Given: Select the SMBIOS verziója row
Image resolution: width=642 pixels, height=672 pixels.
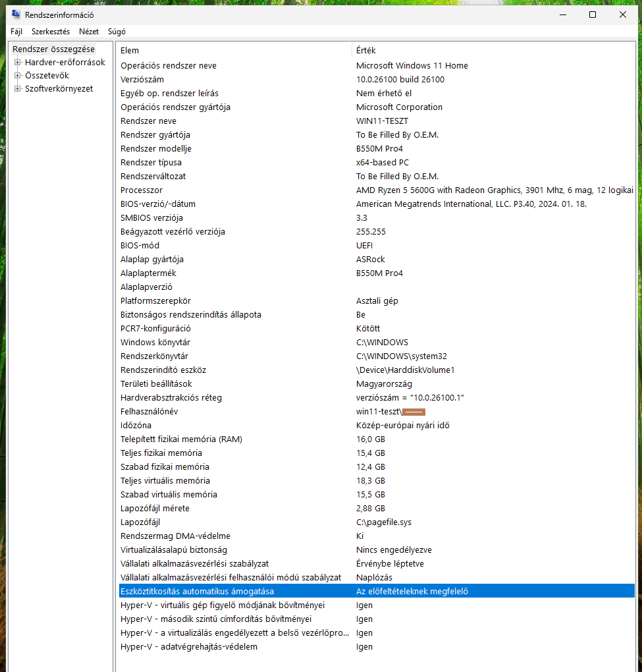Looking at the screenshot, I should (x=377, y=217).
